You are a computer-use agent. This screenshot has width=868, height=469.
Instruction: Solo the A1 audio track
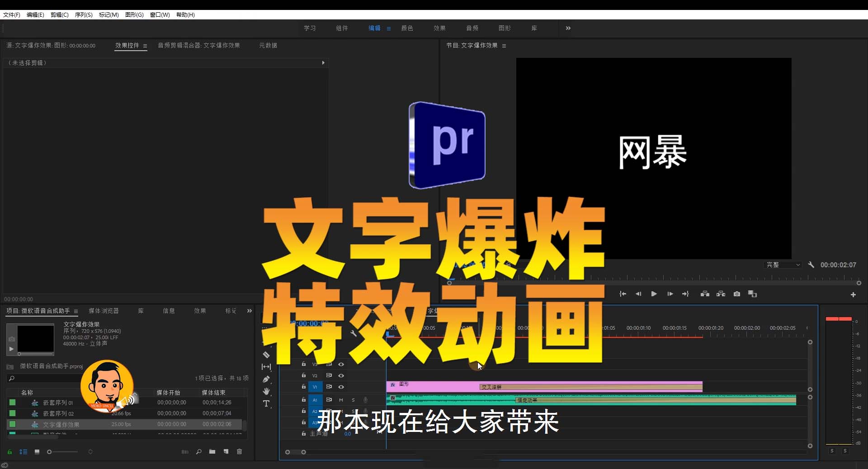pyautogui.click(x=354, y=400)
